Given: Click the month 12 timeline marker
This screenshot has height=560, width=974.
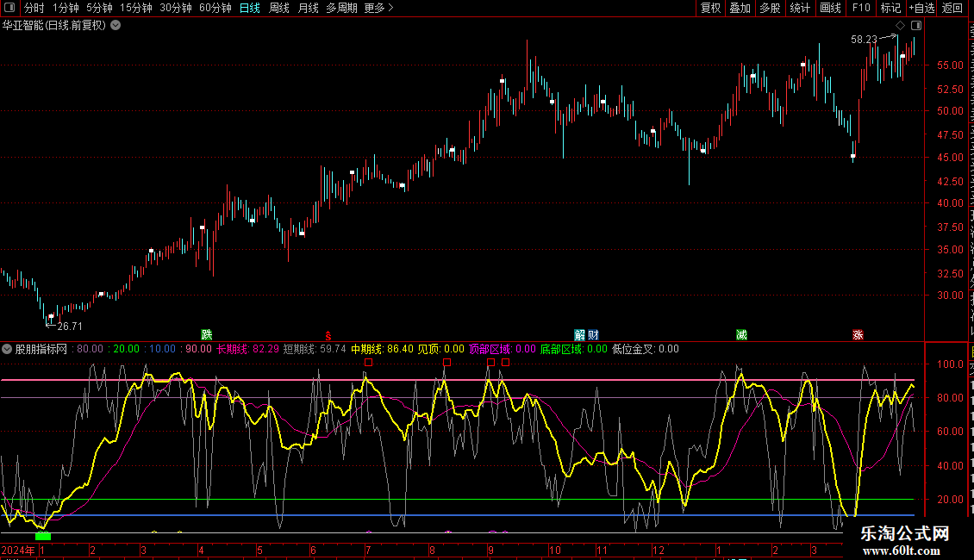Looking at the screenshot, I should [658, 550].
